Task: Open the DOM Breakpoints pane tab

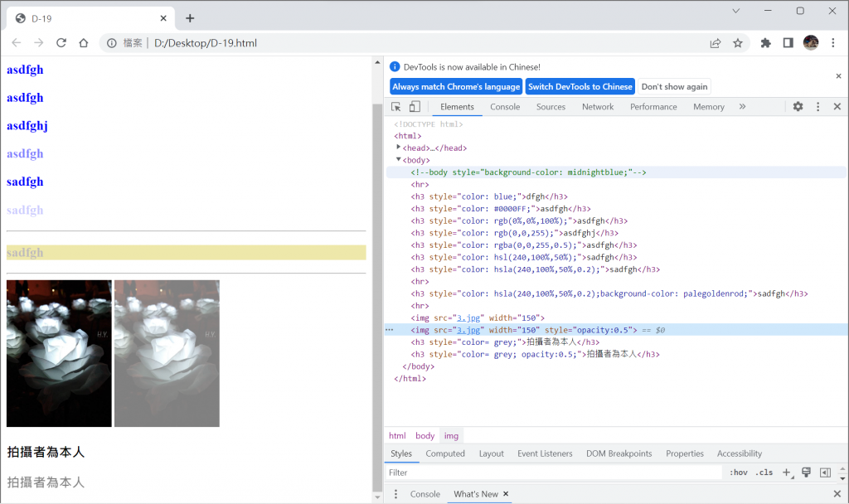Action: pyautogui.click(x=619, y=453)
